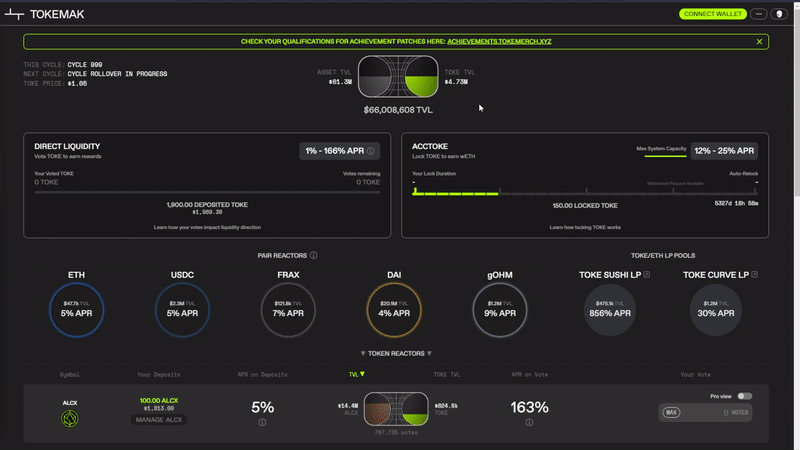800x450 pixels.
Task: Sort token reactors by TVL column
Action: pyautogui.click(x=357, y=374)
